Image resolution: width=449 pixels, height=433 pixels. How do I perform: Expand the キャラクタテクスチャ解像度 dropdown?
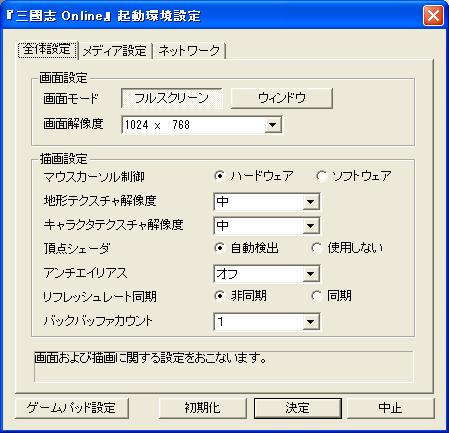267,226
